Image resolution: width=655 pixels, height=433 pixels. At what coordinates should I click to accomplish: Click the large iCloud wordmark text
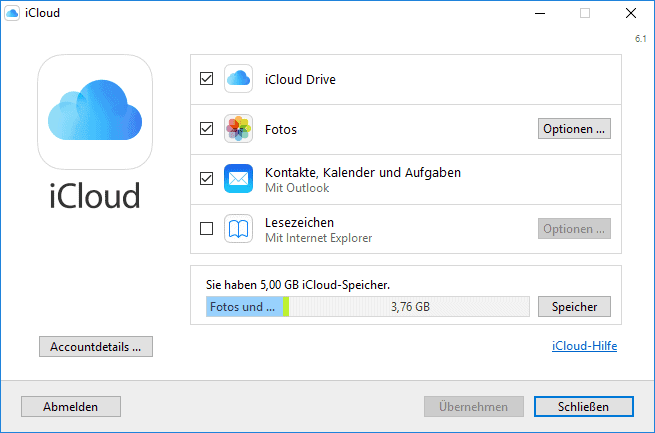pos(95,195)
